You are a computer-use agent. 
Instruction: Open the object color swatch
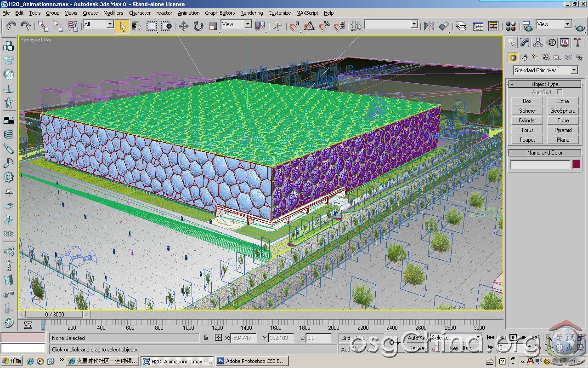[x=576, y=165]
